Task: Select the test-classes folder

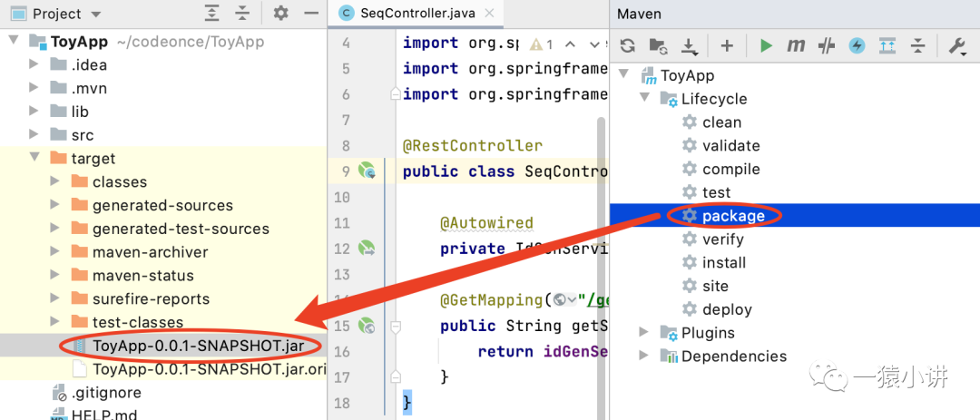Action: coord(138,323)
